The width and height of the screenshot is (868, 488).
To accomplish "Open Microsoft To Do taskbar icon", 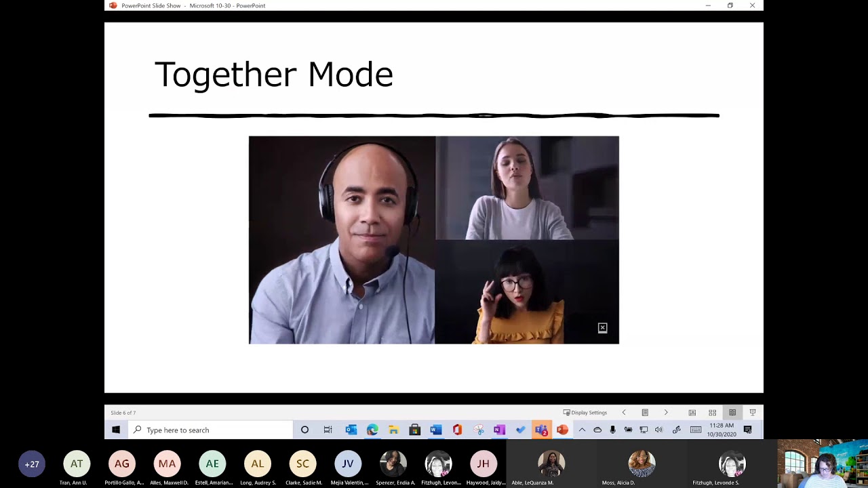I will point(521,430).
